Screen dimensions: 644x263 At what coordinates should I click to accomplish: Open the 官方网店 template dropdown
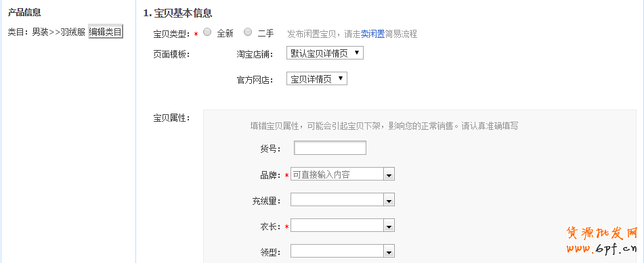(x=317, y=79)
